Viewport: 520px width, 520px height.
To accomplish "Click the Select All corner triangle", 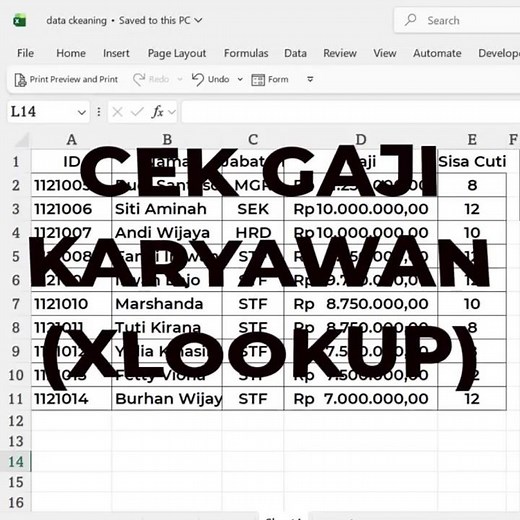I will 22,140.
